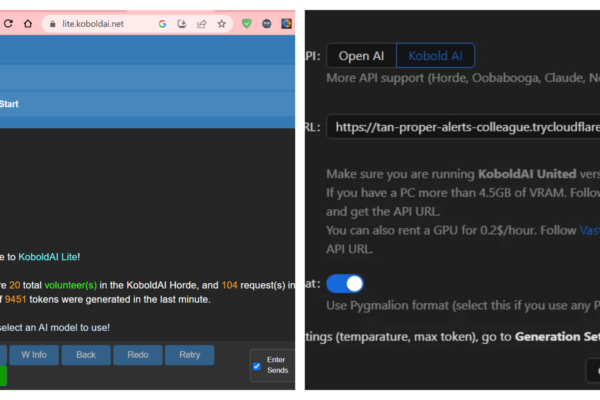600x400 pixels.
Task: Open green shield extension icon
Action: (x=247, y=24)
